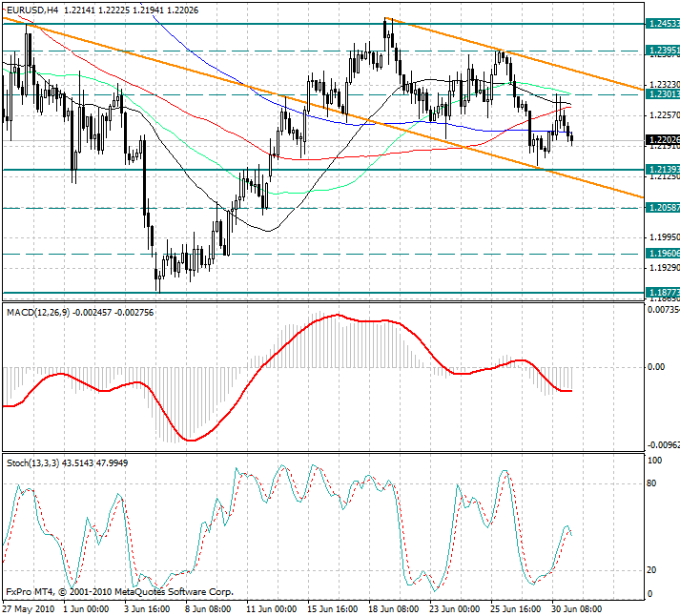Select the 1.2453 resistance price label

pos(663,24)
